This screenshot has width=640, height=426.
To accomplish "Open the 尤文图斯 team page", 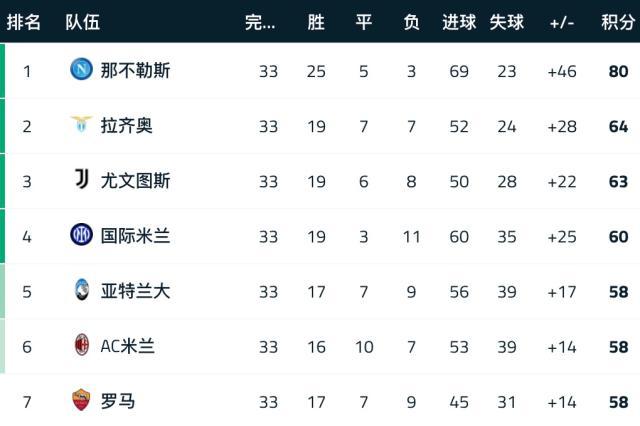I will (135, 181).
